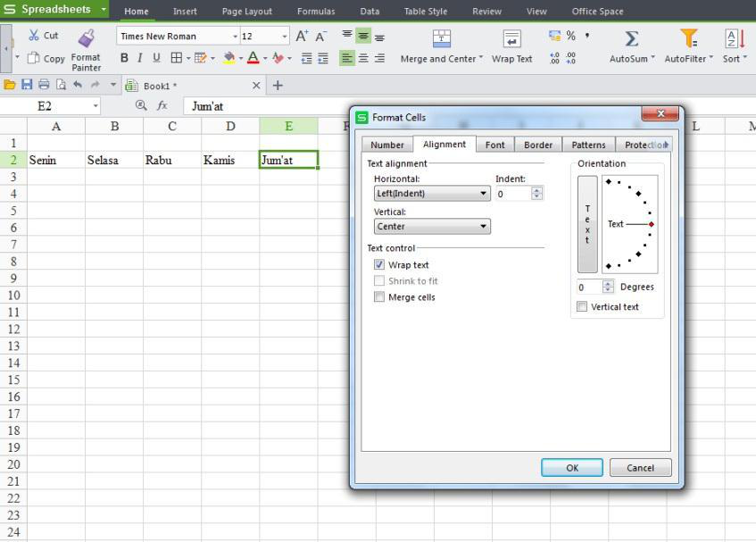Screen dimensions: 756x542
Task: Switch to the Font tab
Action: (494, 144)
